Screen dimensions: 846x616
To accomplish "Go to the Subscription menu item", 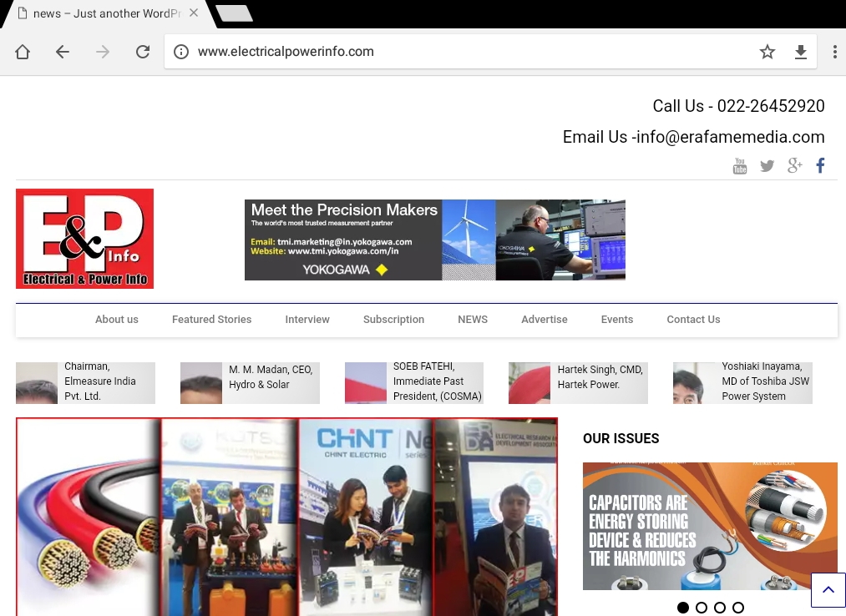I will point(393,320).
